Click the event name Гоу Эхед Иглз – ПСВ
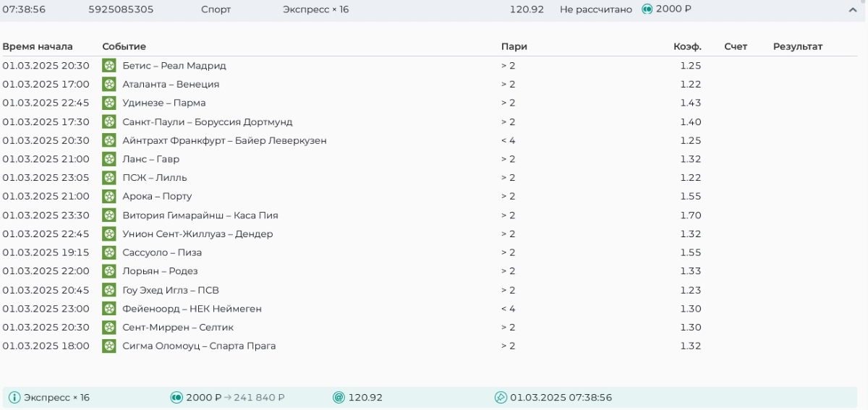Viewport: 868px width, 410px height. [171, 290]
